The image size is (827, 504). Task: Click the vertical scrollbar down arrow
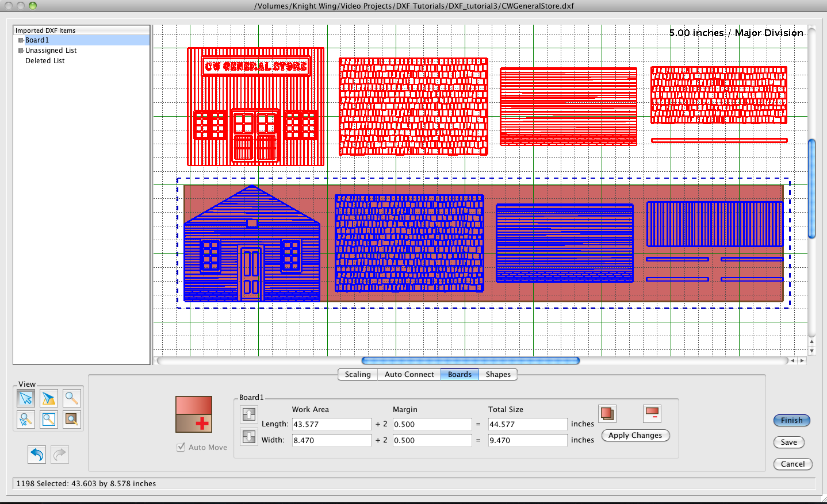click(x=812, y=351)
